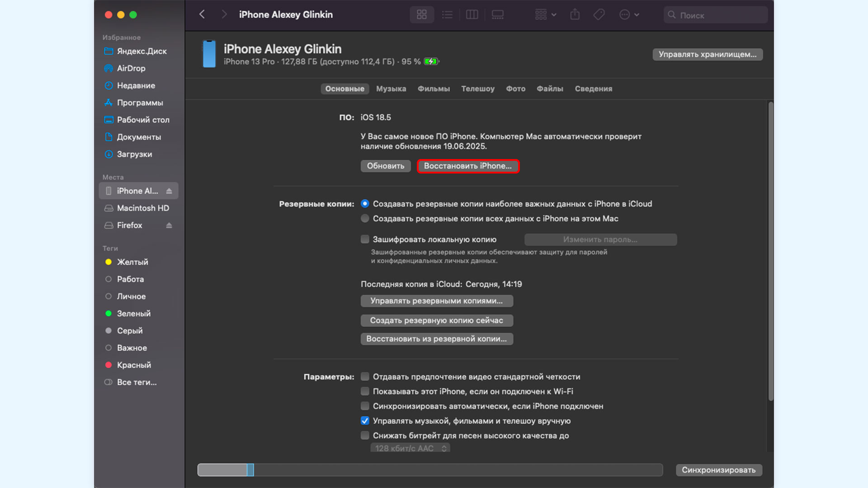Click the vertical scrollbar

click(771, 251)
